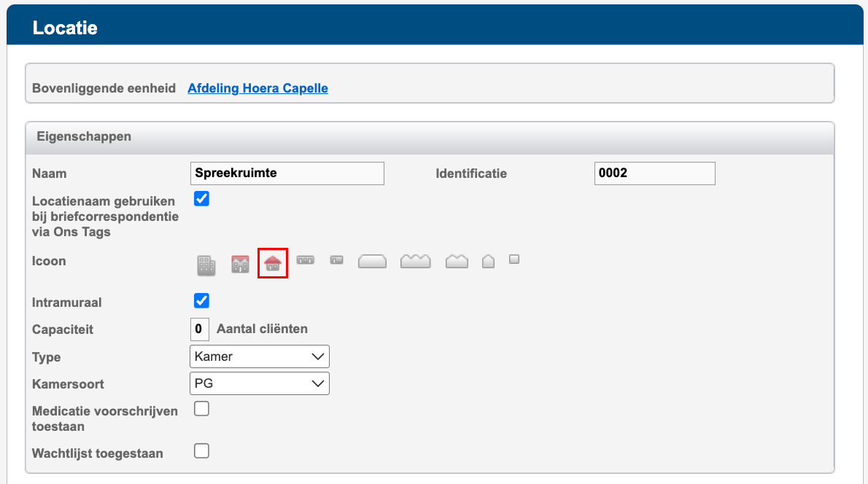Pick the highlighted single red-roof house icon

[272, 262]
